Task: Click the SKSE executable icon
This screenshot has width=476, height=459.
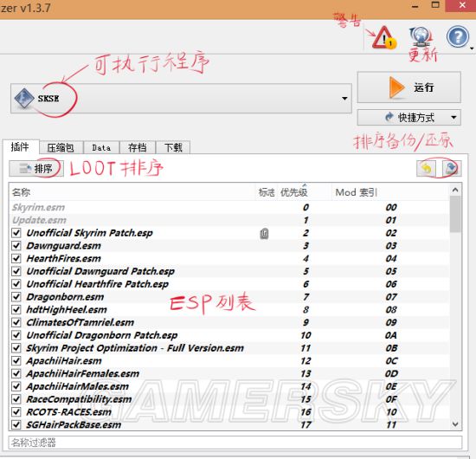Action: click(24, 99)
